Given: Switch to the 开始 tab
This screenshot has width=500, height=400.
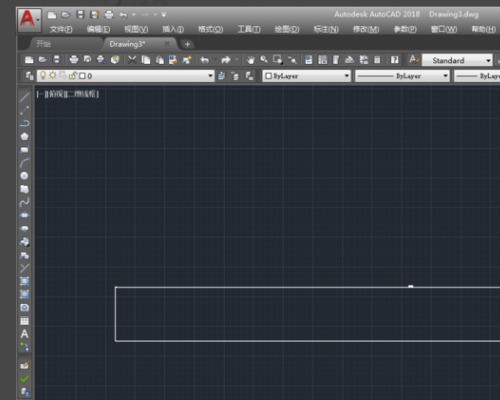Looking at the screenshot, I should tap(44, 44).
